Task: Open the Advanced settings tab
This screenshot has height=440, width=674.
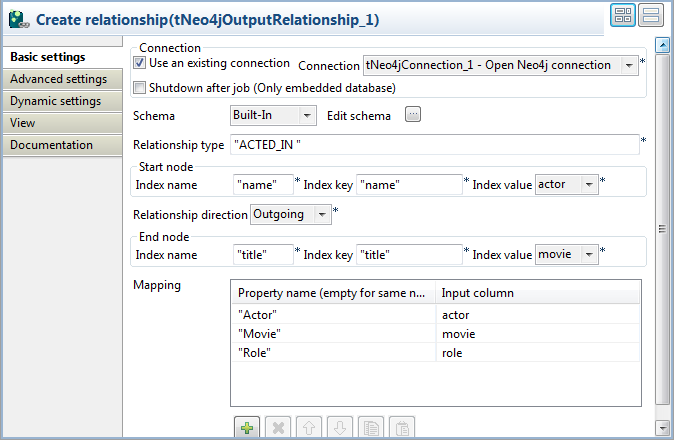Action: coord(58,79)
